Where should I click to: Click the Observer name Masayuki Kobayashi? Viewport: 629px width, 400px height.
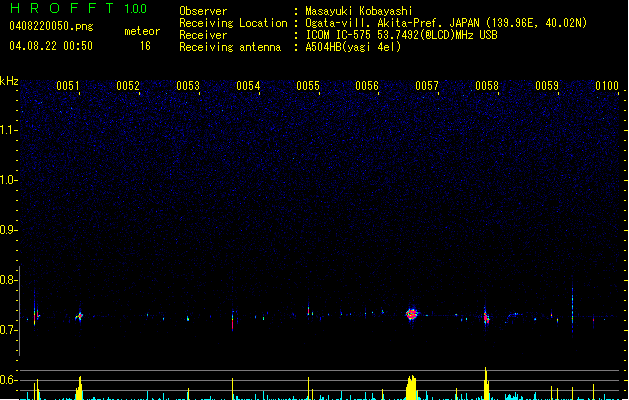pos(359,11)
